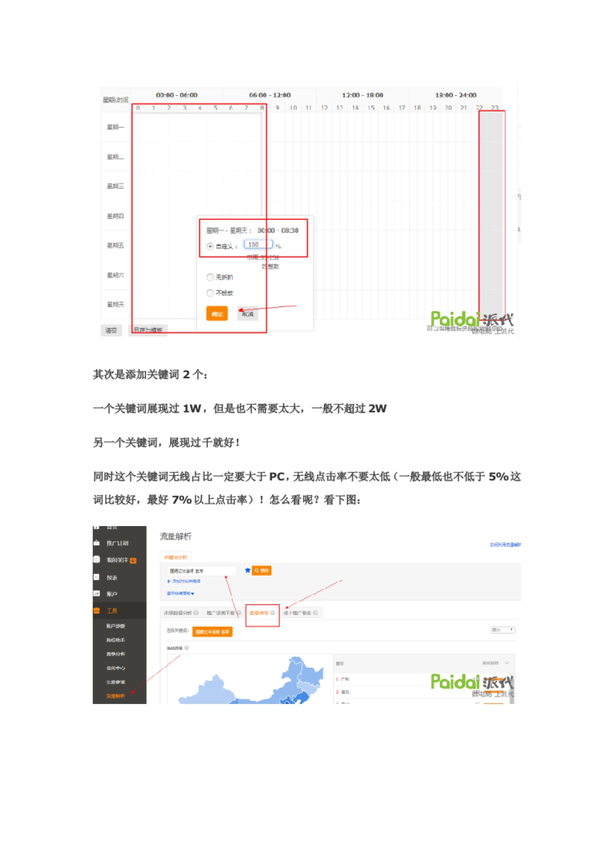
Task: Click the keyword search input box
Action: point(201,570)
